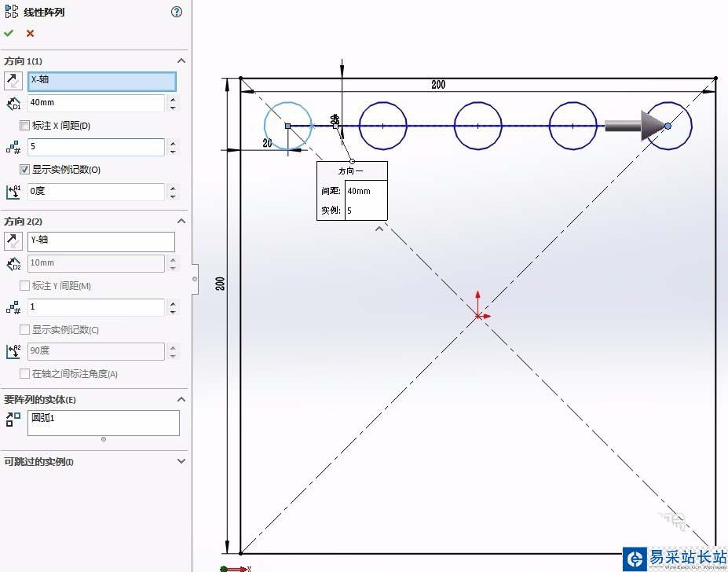728x572 pixels.
Task: Click the 20 dimension near seed circle
Action: 268,143
